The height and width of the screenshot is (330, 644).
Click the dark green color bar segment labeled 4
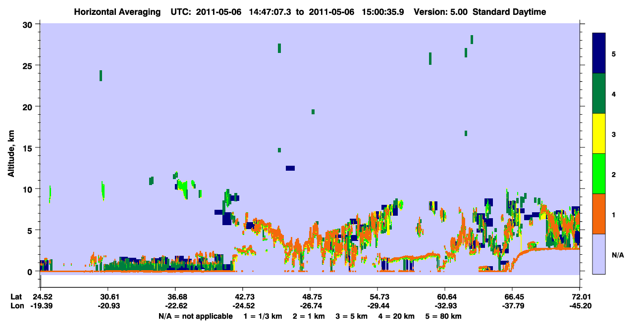pyautogui.click(x=599, y=94)
